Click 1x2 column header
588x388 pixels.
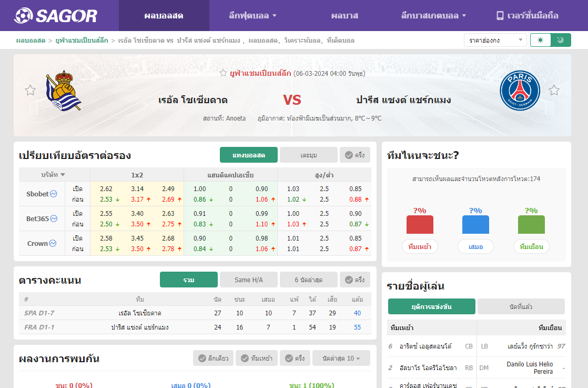[x=137, y=175]
